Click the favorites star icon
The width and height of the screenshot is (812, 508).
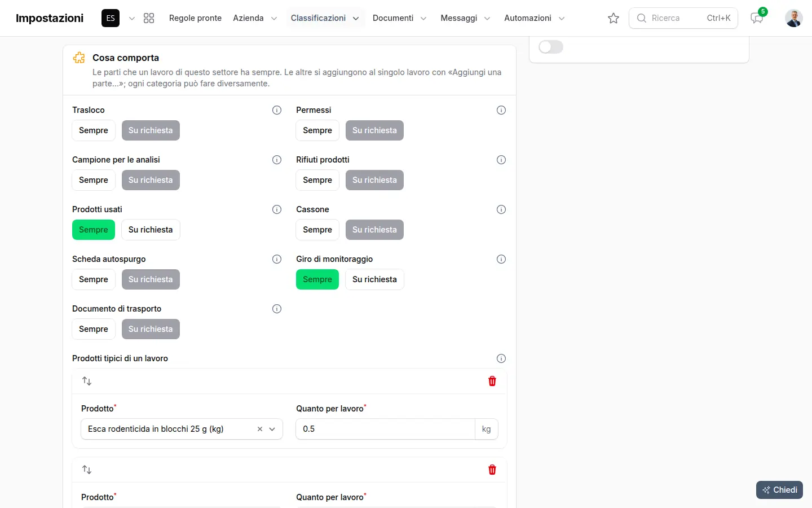(614, 18)
